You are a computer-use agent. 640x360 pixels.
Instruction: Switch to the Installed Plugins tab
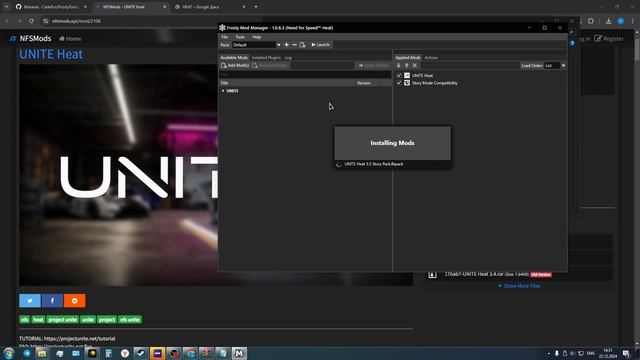pos(266,58)
